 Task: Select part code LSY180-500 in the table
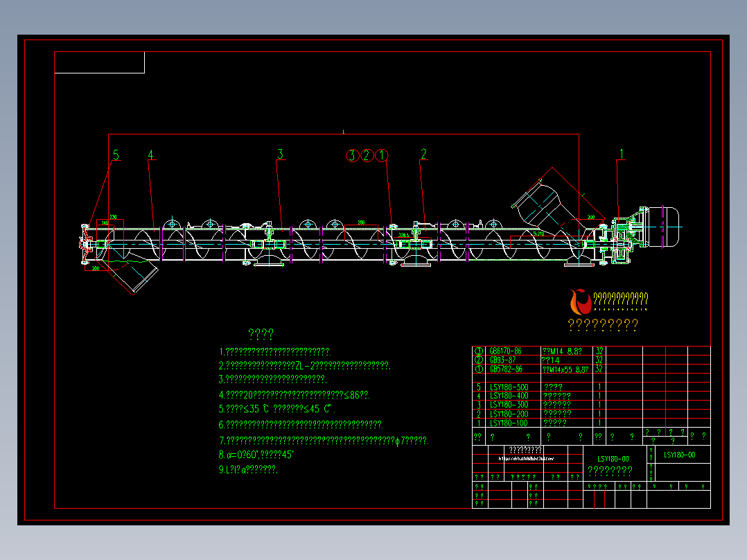(509, 387)
